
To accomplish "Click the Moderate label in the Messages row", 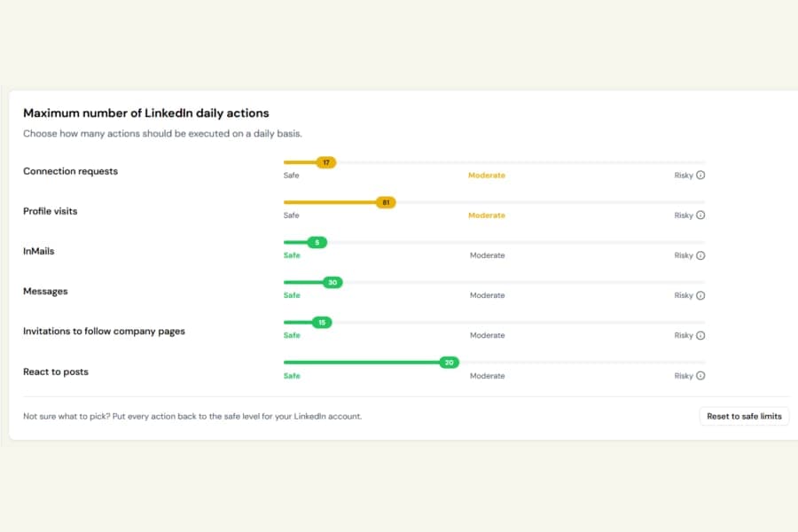I will click(487, 295).
